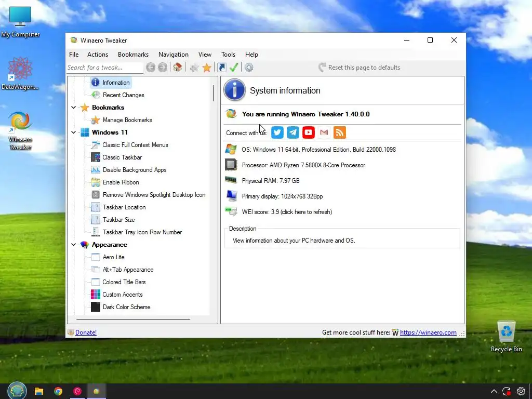Viewport: 532px width, 399px height.
Task: Click the green checkmark apply icon
Action: pos(234,67)
